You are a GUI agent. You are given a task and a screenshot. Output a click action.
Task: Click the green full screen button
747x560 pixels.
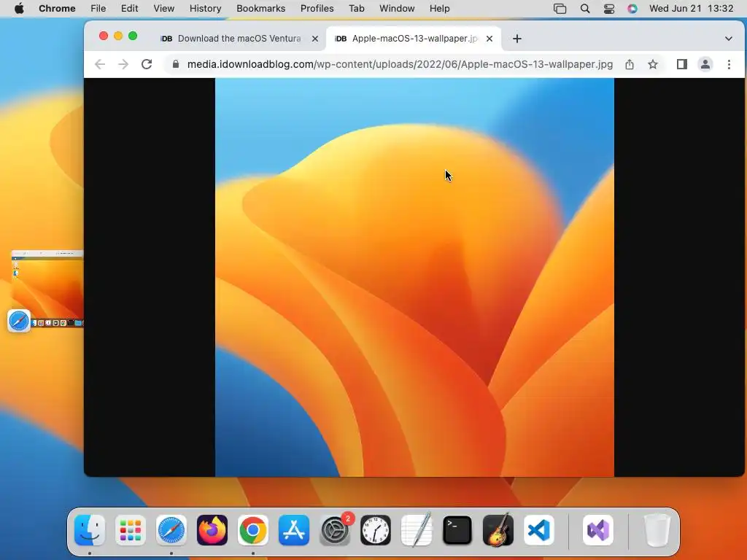click(x=133, y=36)
